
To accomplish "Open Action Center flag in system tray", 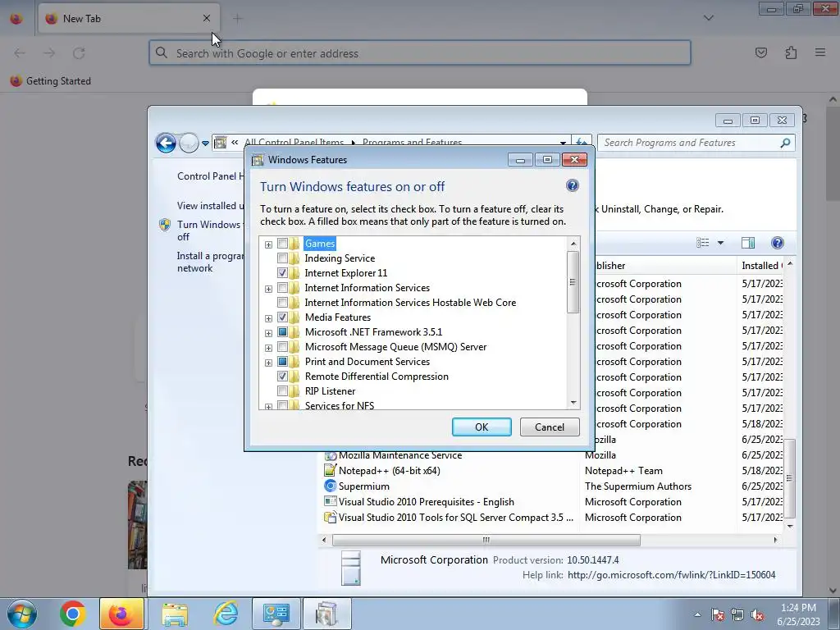I will 717,615.
